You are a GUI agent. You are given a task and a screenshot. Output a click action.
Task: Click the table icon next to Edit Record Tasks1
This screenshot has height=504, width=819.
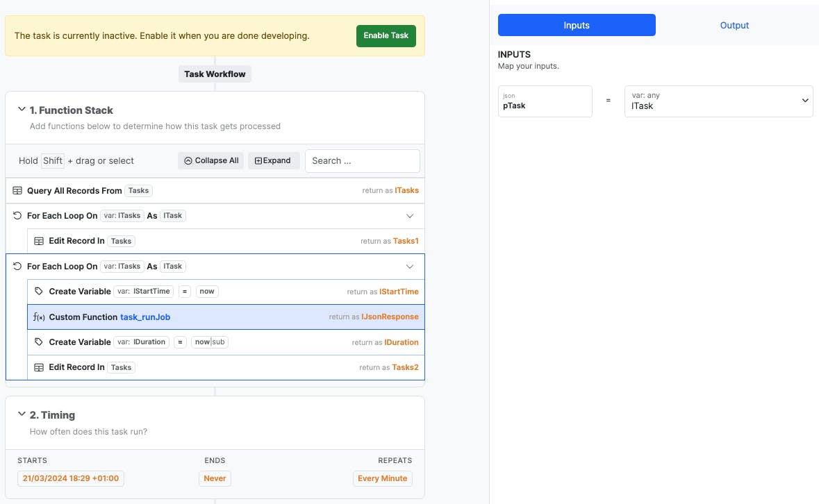pyautogui.click(x=40, y=241)
